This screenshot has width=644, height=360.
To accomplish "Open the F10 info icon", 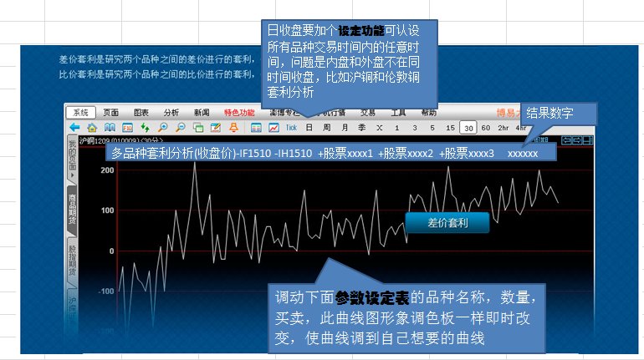I will [x=128, y=128].
